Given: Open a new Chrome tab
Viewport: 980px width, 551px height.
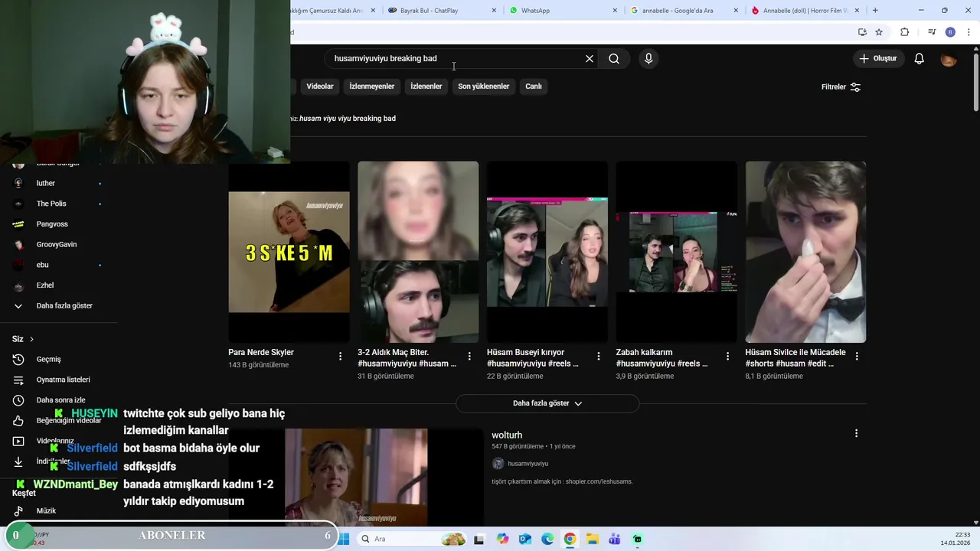Looking at the screenshot, I should [875, 11].
